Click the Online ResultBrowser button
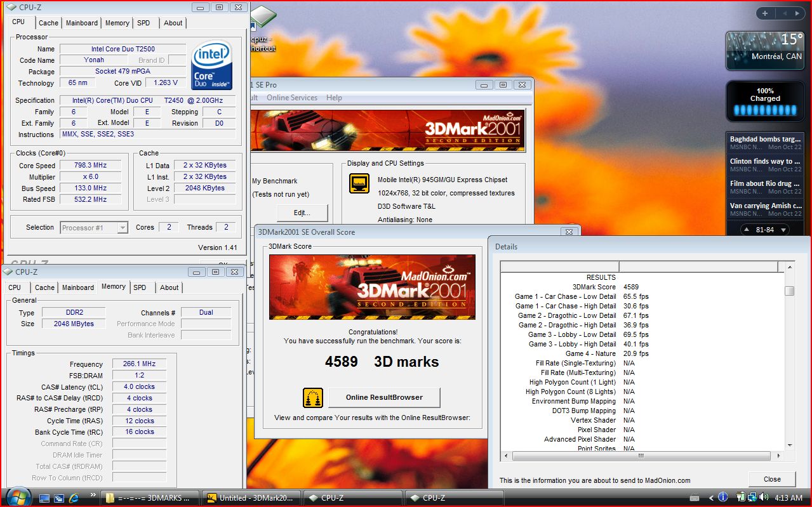 (x=384, y=397)
